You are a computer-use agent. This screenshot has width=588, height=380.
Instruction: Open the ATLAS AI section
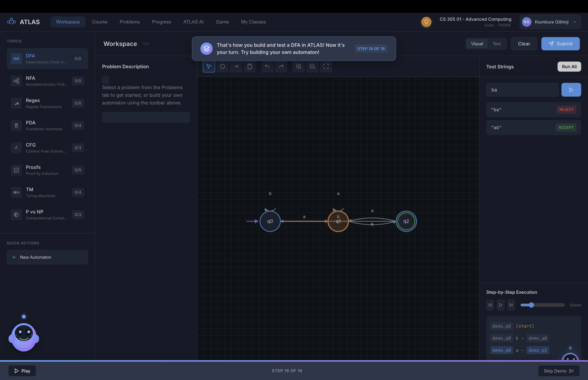click(193, 22)
